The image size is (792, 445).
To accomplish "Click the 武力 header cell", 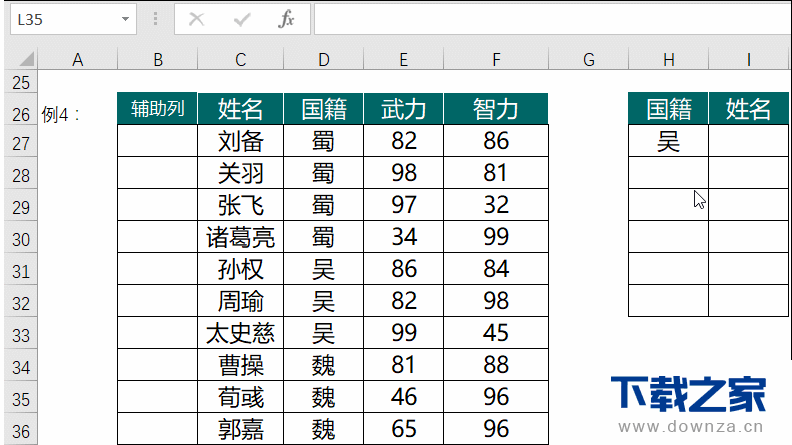I will [404, 109].
